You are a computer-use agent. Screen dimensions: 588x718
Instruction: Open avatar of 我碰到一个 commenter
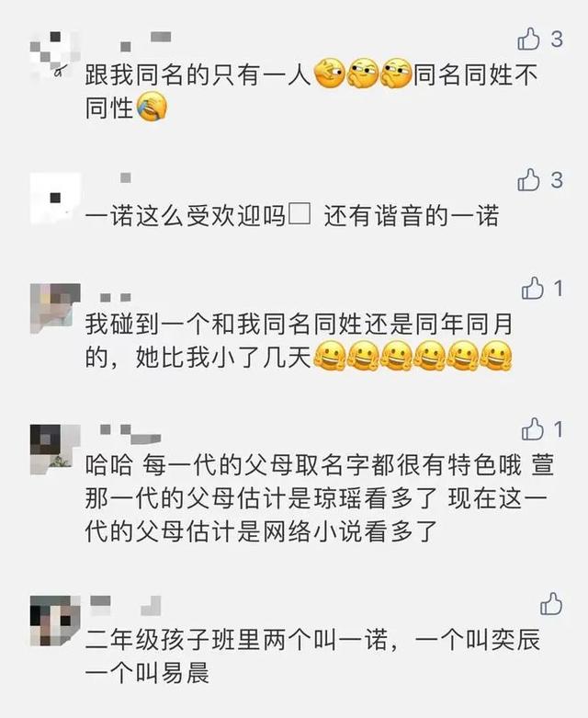click(55, 309)
